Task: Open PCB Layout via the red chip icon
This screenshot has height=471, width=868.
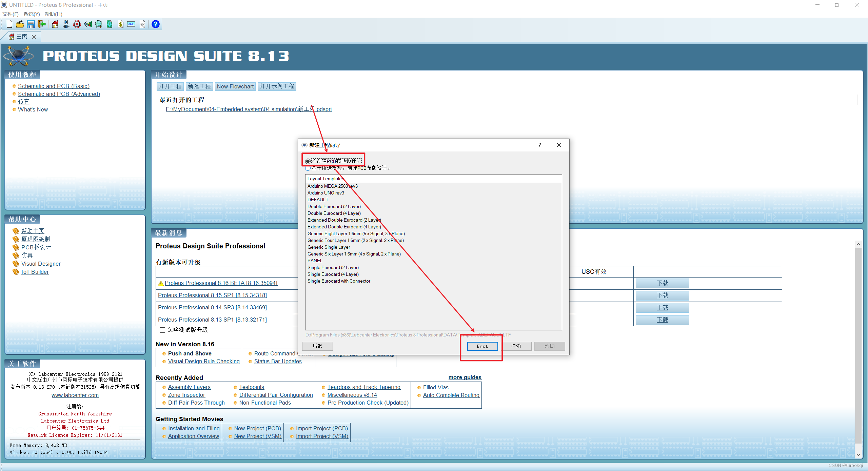Action: pyautogui.click(x=77, y=24)
